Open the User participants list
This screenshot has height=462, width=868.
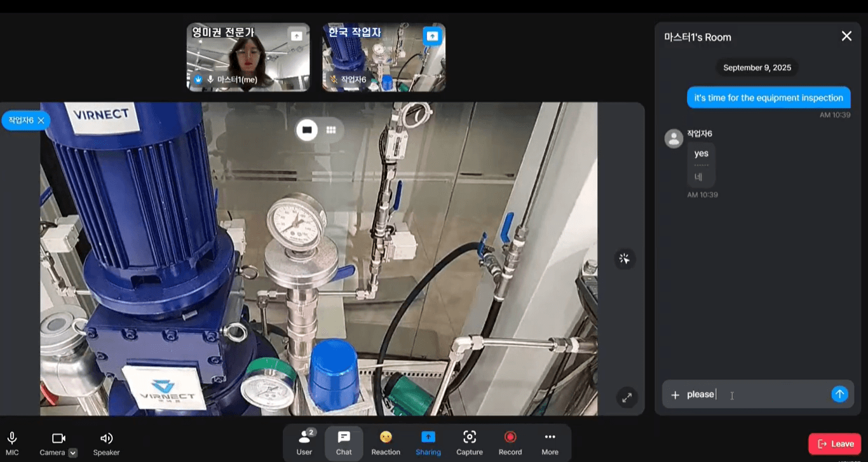[x=304, y=443]
